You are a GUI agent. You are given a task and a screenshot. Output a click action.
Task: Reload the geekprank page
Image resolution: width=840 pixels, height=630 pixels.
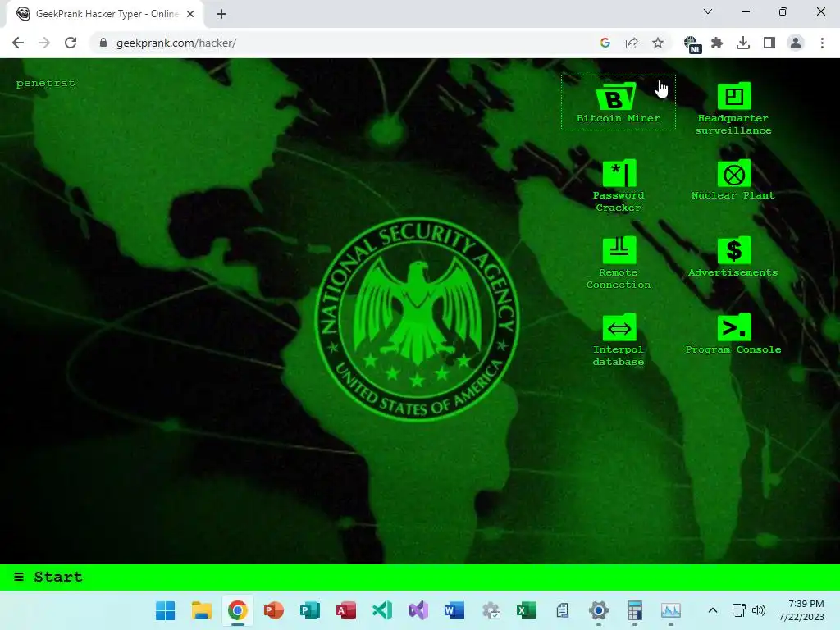[71, 43]
